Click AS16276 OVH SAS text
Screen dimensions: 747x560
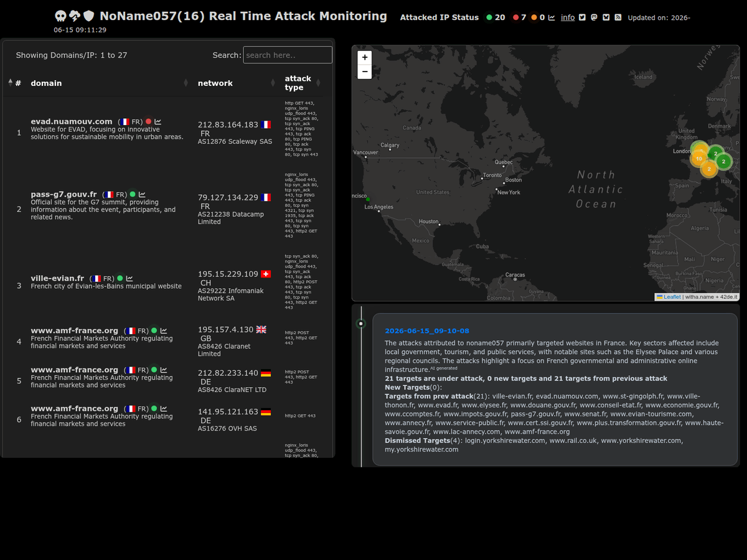(227, 428)
